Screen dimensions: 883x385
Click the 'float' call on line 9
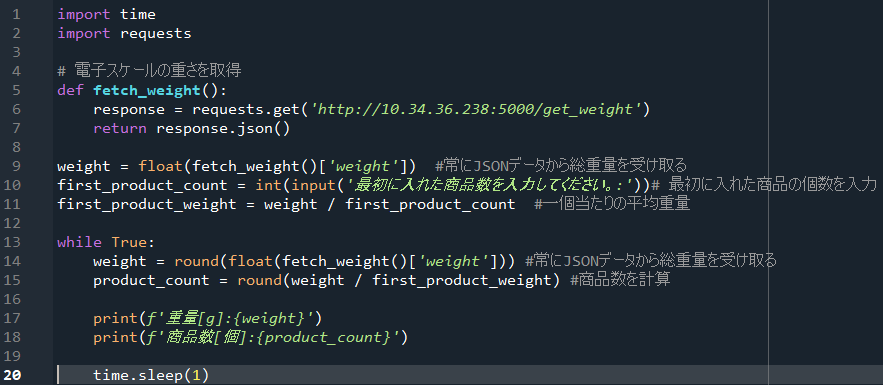tap(160, 166)
